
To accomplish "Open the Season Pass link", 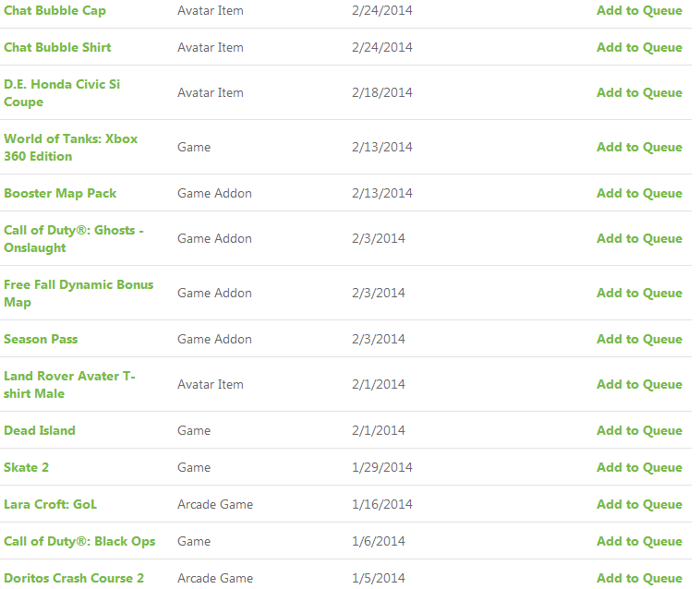I will [x=41, y=339].
